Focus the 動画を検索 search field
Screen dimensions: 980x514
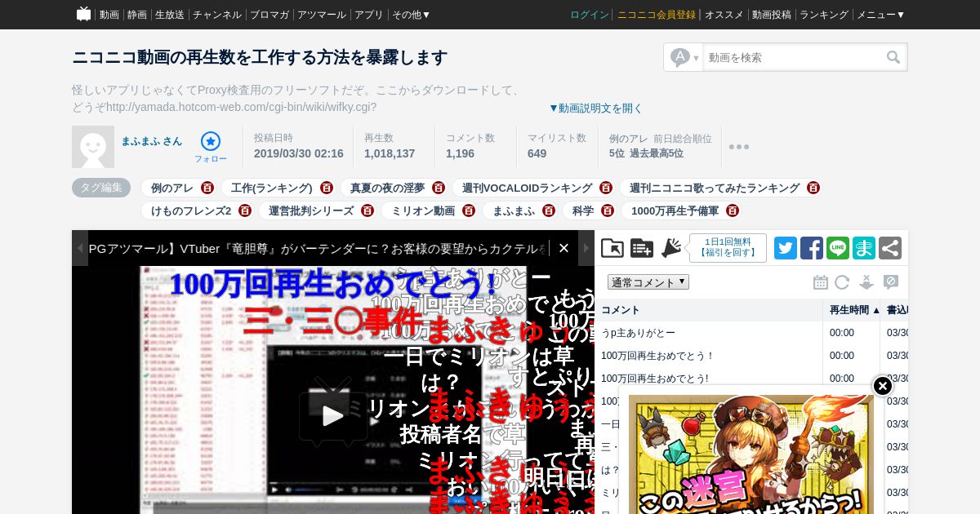coord(794,57)
